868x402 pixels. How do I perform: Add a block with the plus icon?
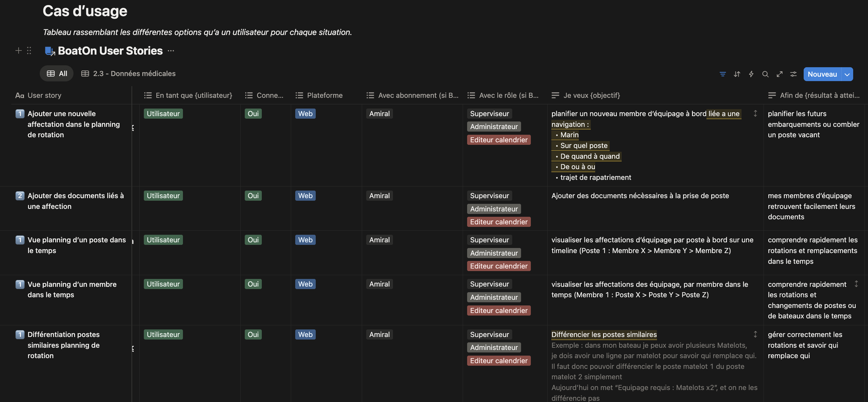19,50
